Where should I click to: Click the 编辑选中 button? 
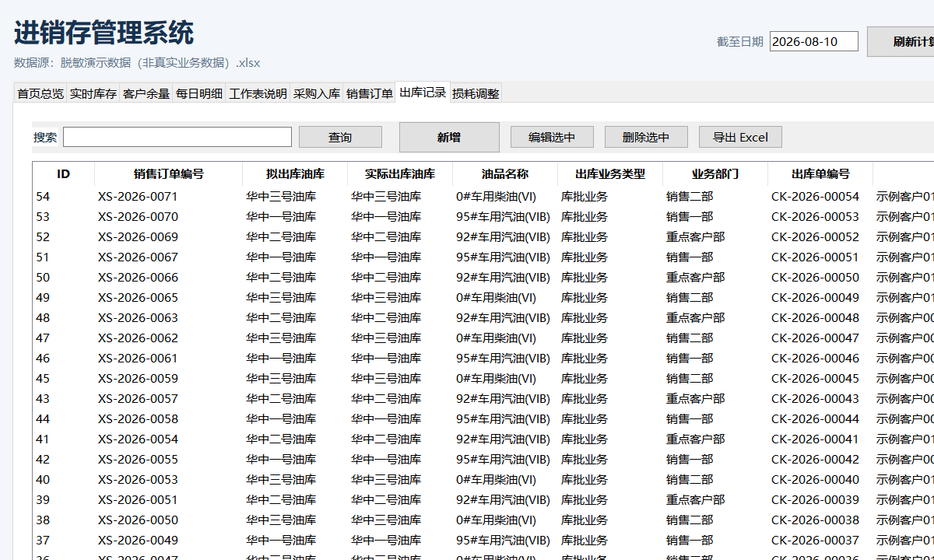click(x=552, y=137)
